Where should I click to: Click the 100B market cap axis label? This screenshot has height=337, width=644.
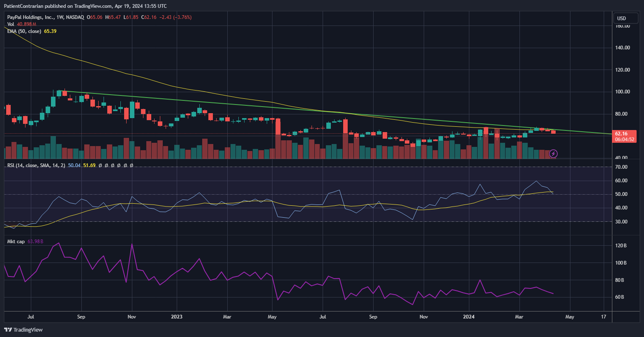(621, 263)
